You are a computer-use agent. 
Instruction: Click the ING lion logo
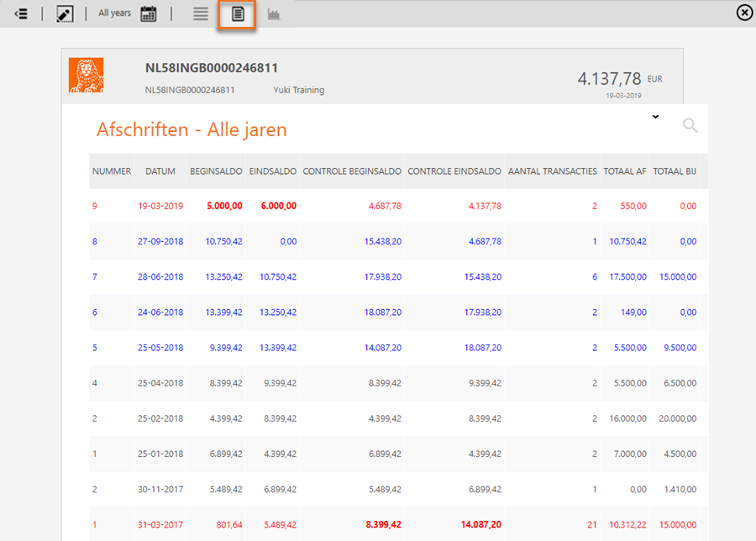coord(86,76)
